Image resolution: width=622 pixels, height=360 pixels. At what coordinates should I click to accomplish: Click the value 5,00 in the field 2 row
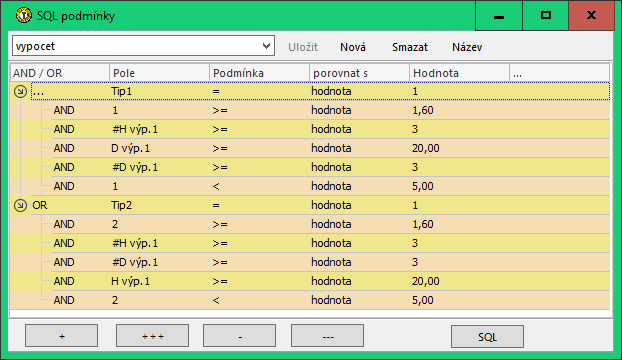[x=423, y=301]
